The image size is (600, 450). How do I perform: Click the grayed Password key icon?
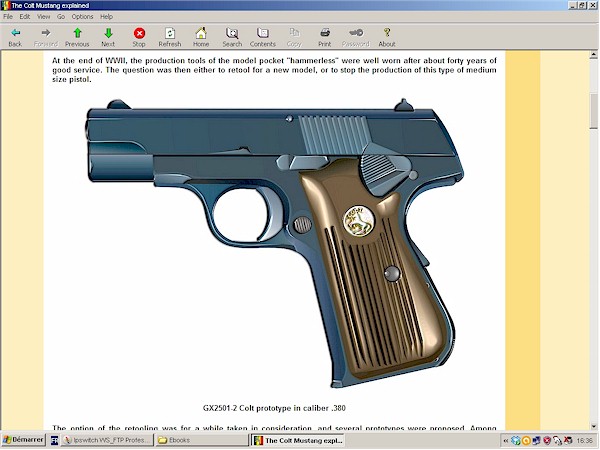356,33
